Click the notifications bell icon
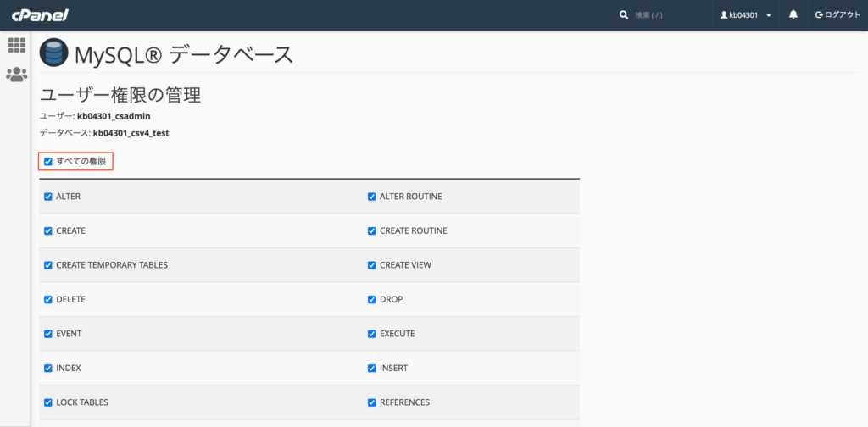The image size is (868, 427). (793, 15)
